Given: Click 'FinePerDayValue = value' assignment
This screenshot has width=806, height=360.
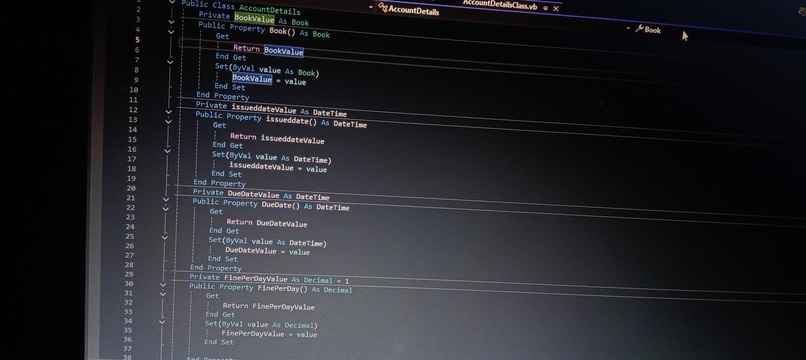Looking at the screenshot, I should point(269,334).
